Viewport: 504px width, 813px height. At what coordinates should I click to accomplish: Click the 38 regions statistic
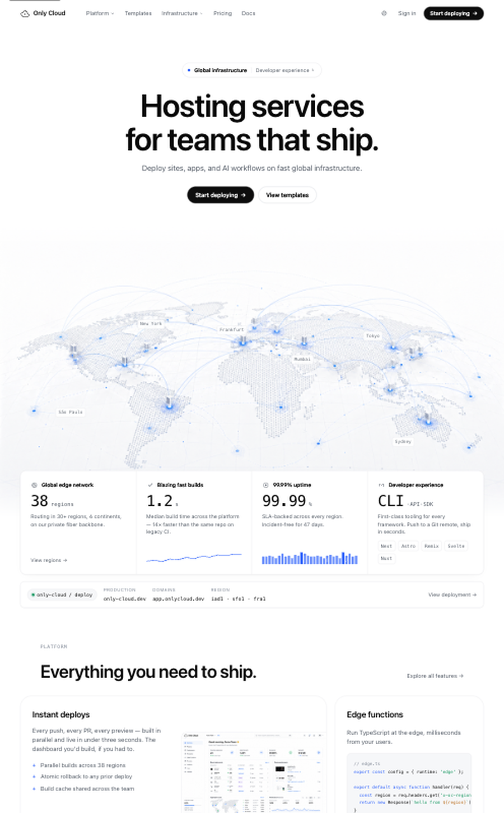tap(52, 501)
